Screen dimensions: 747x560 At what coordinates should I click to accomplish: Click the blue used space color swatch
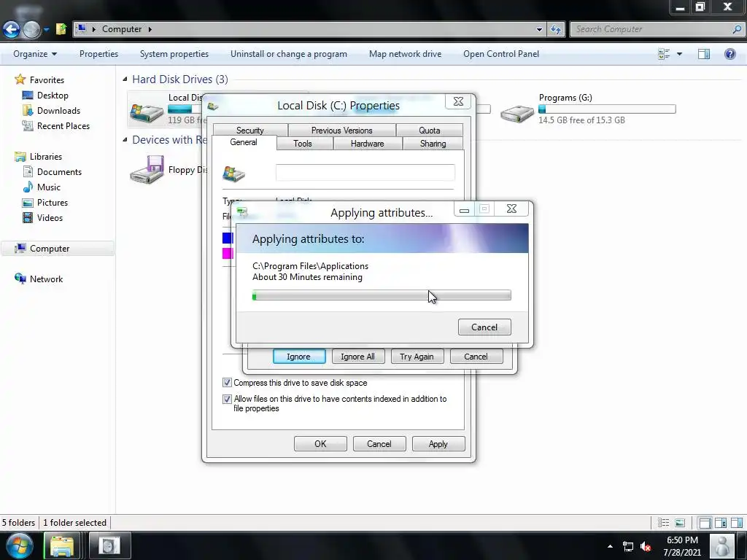(228, 238)
